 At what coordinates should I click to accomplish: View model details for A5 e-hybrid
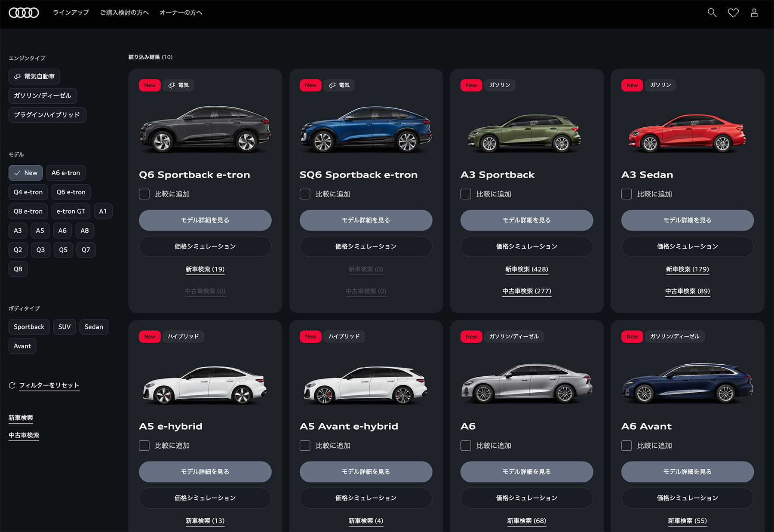tap(205, 472)
